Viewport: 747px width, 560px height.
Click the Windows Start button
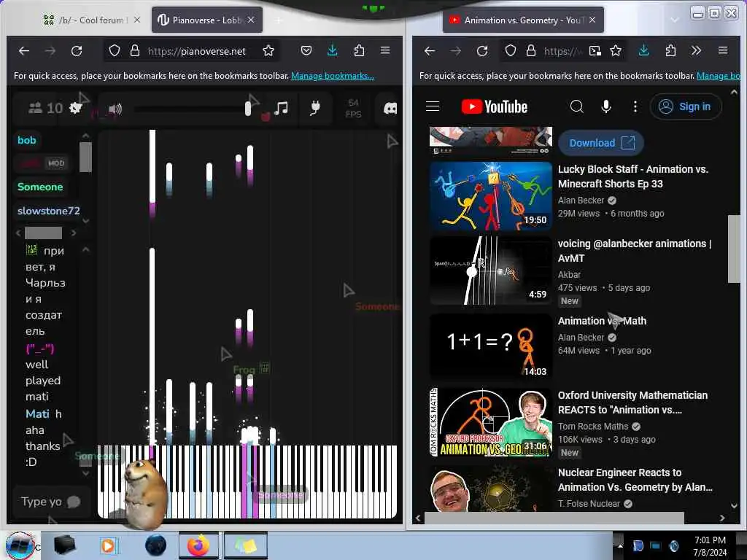point(20,545)
